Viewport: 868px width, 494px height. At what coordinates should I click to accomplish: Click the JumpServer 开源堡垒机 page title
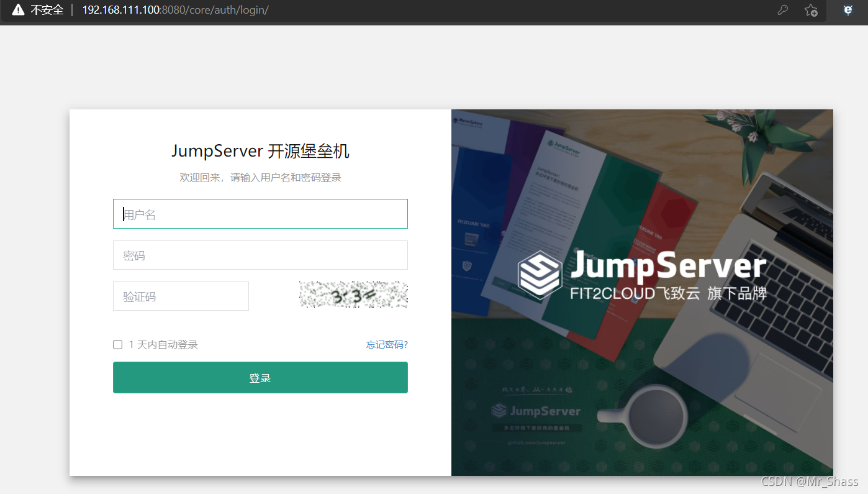[260, 150]
